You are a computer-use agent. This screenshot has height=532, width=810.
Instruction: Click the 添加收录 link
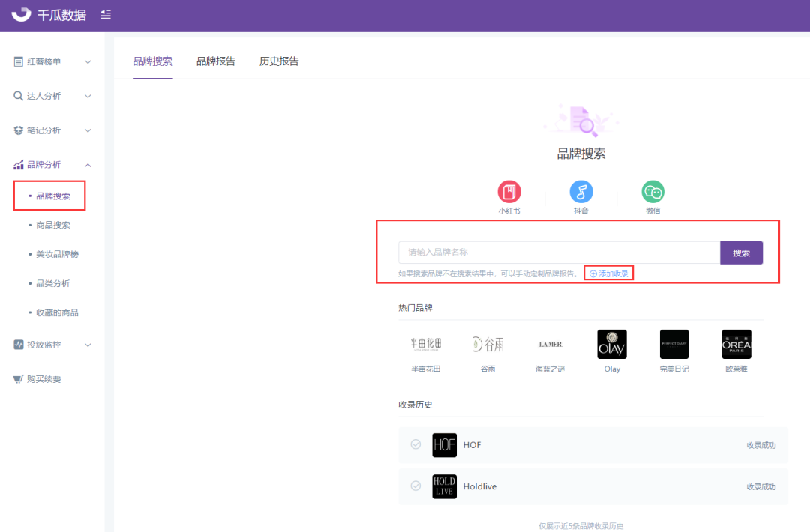tap(609, 273)
